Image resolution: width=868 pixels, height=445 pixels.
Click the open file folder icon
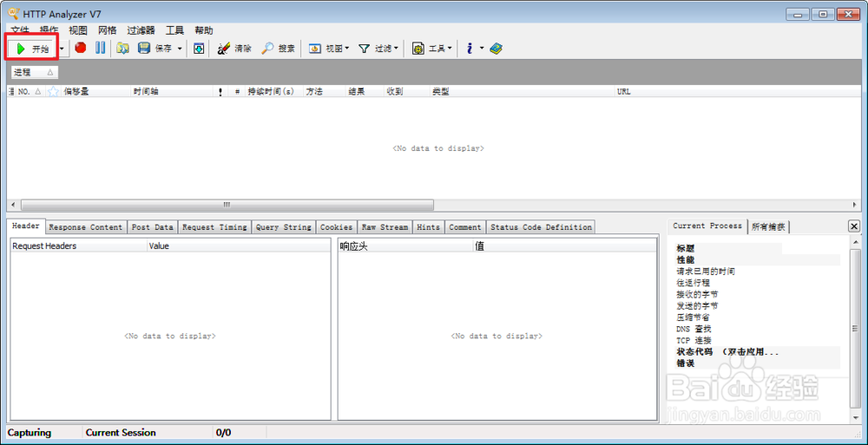(x=123, y=49)
